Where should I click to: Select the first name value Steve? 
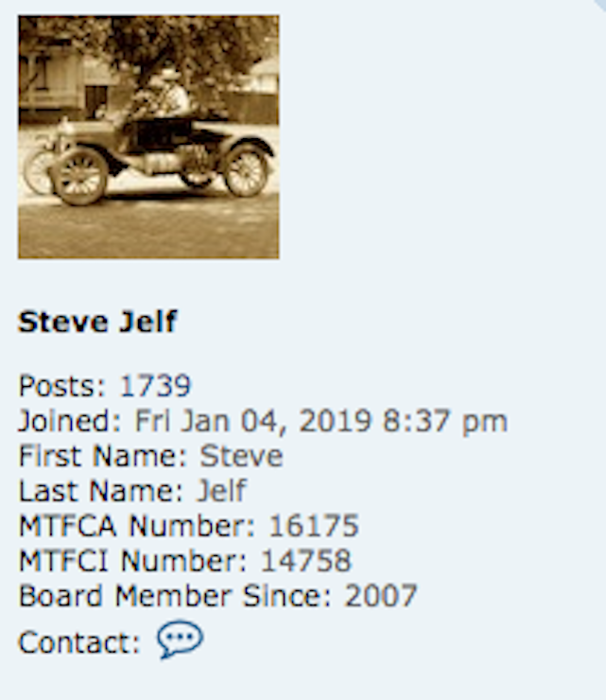[241, 456]
